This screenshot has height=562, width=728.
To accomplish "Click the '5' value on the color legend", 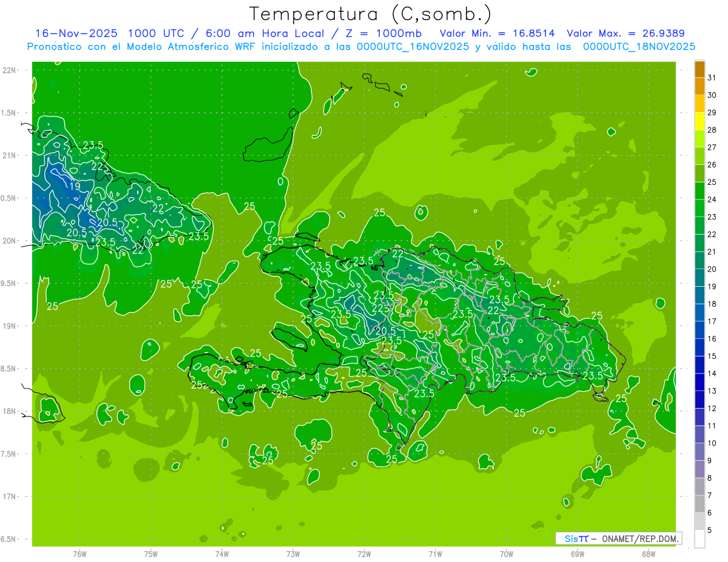I will pyautogui.click(x=710, y=530).
